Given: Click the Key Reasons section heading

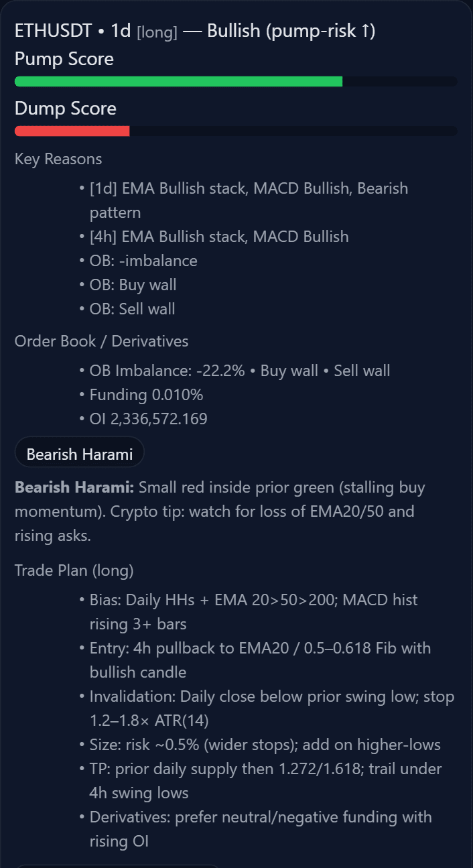Looking at the screenshot, I should click(x=58, y=159).
